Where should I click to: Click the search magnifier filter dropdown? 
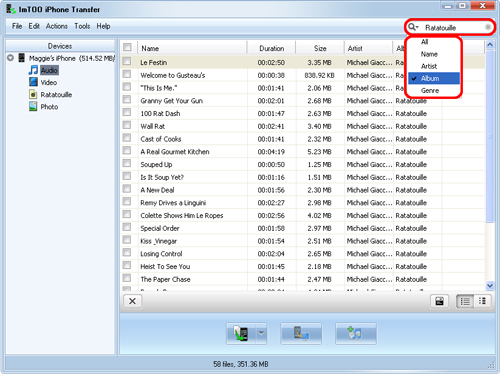click(413, 27)
